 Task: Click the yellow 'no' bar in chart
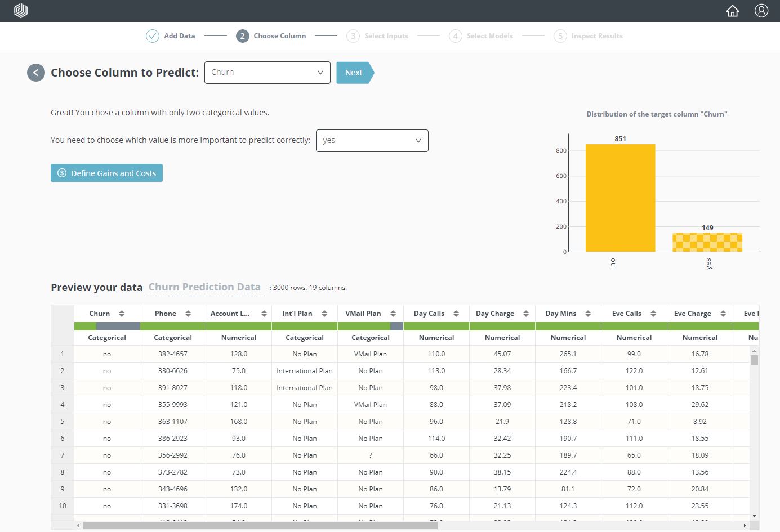coord(620,198)
